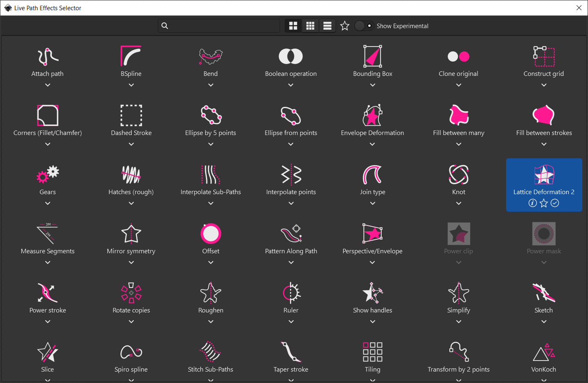Show info for Lattice Deformation 2
588x383 pixels.
(533, 203)
